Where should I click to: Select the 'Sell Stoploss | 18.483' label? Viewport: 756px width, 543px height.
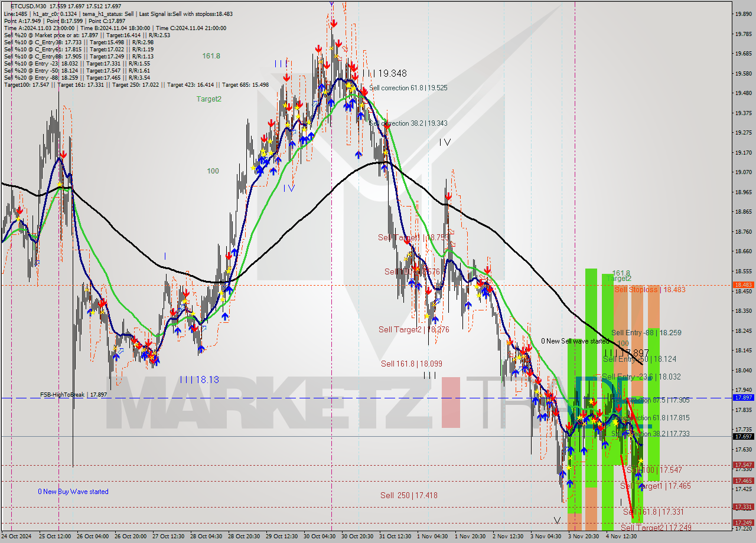click(650, 290)
